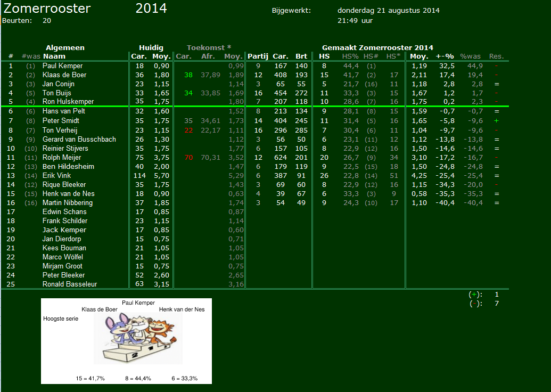Screen dimensions: 551x392
Task: Click the "Naam" column header
Action: [x=54, y=56]
